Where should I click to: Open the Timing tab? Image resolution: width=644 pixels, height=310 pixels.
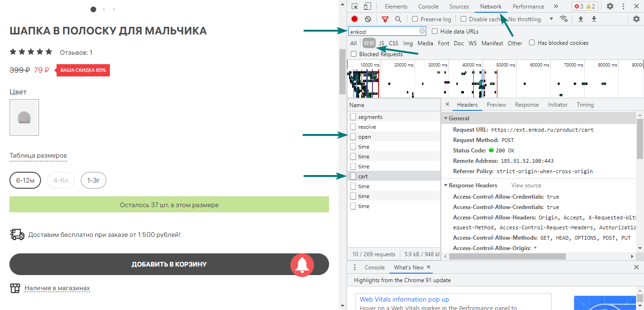coord(585,105)
